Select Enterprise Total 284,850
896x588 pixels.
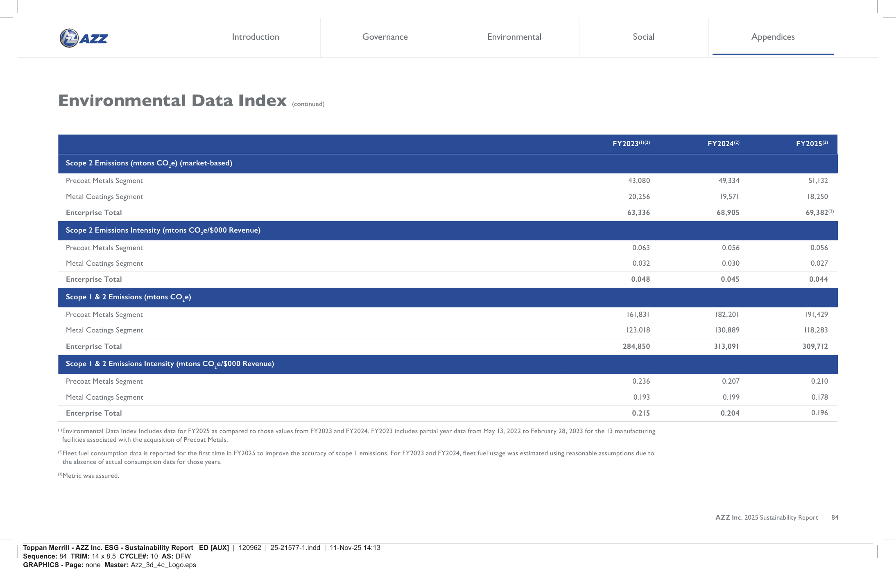(636, 346)
